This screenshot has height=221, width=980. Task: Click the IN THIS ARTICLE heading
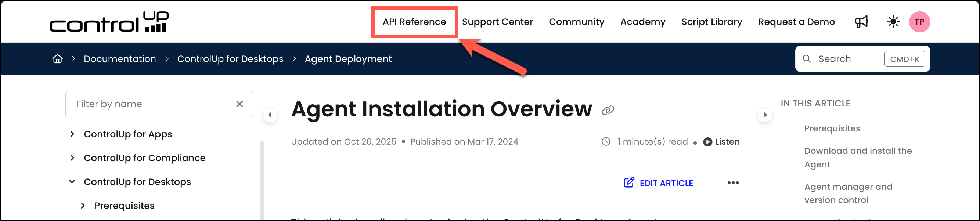point(815,104)
